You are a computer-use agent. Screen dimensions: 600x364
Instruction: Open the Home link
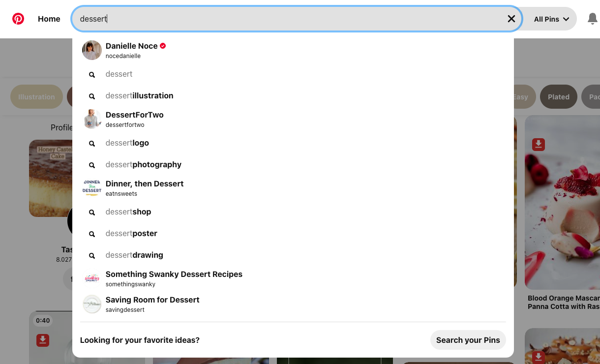tap(49, 19)
